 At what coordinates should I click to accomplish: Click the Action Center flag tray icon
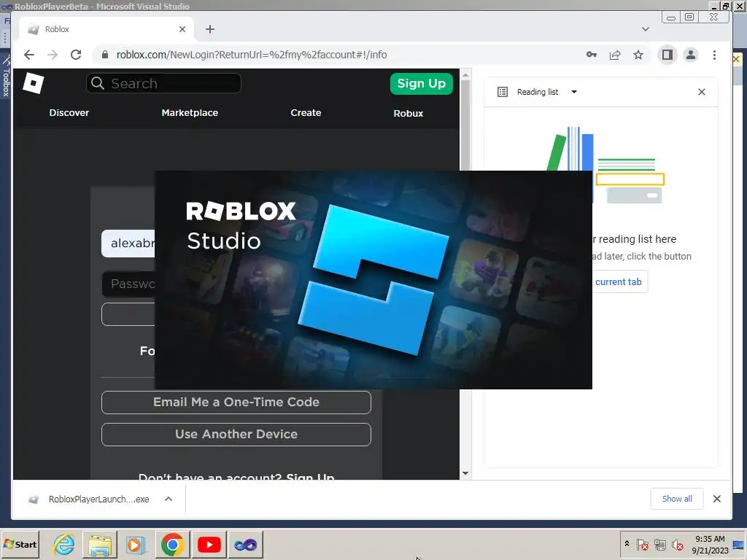[642, 544]
